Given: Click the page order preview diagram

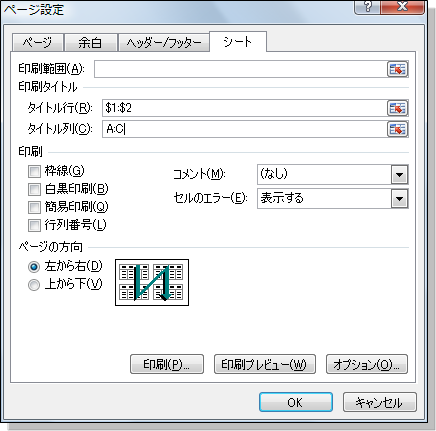Looking at the screenshot, I should (152, 282).
